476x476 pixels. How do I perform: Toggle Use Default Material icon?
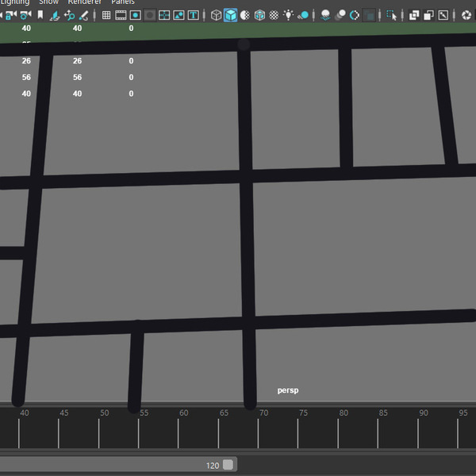[x=244, y=15]
